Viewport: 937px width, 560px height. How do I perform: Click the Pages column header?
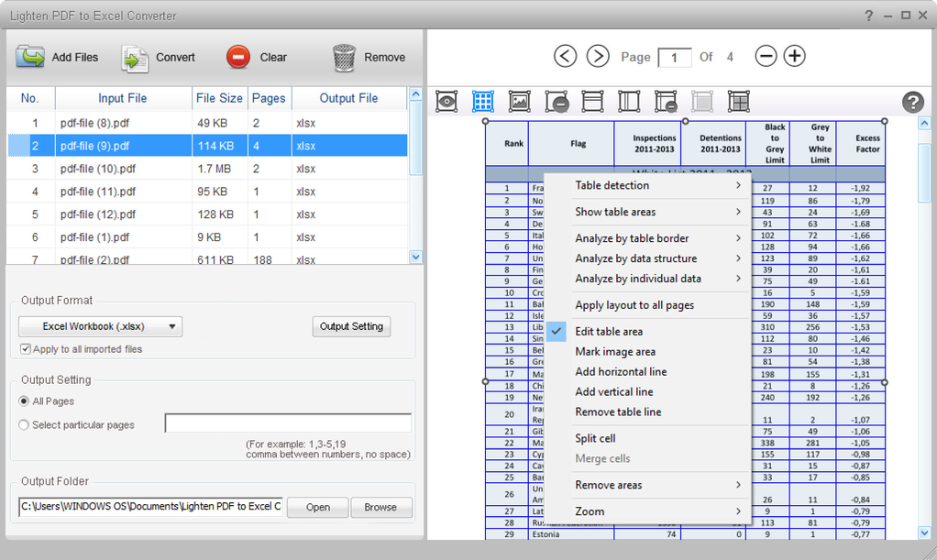click(269, 98)
